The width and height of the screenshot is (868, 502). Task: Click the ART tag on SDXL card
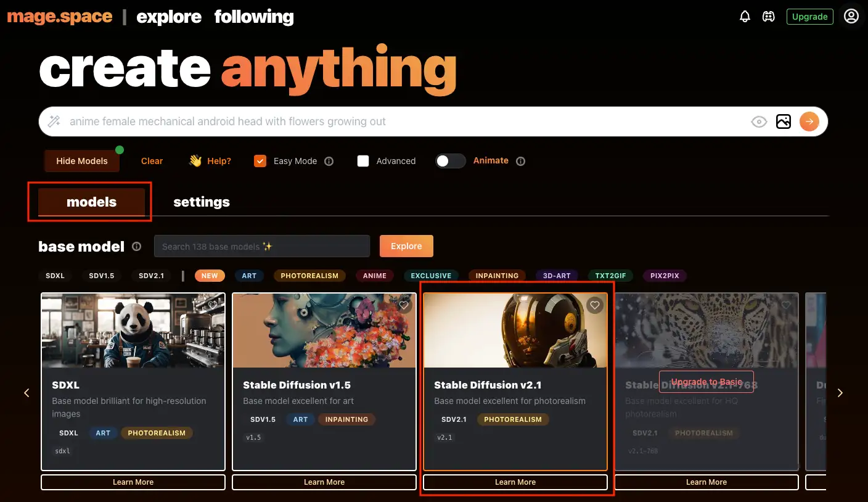[103, 433]
